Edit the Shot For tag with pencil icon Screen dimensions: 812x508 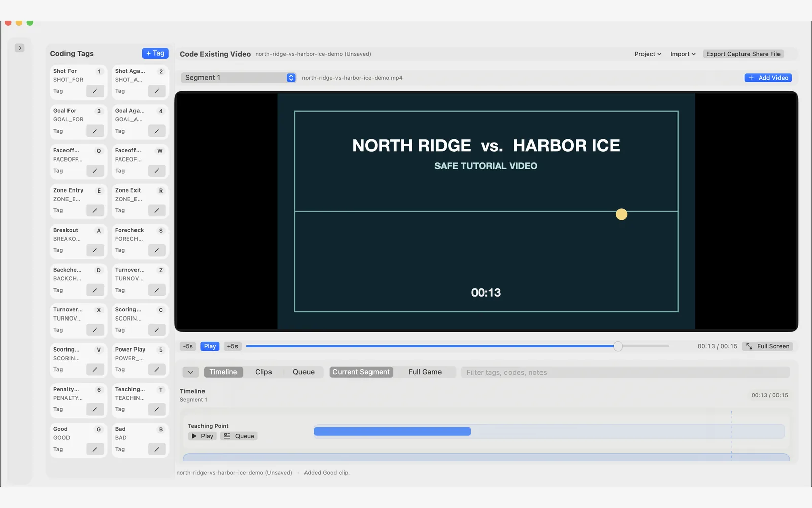(x=95, y=91)
